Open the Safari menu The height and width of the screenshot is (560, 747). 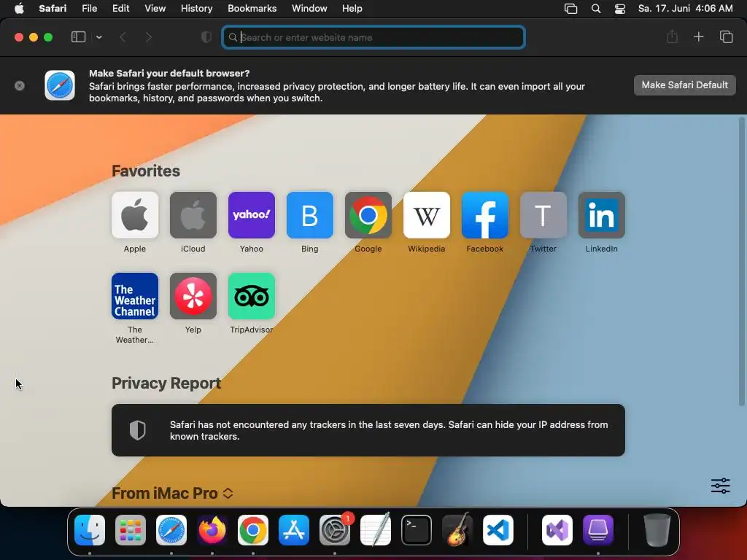tap(53, 9)
